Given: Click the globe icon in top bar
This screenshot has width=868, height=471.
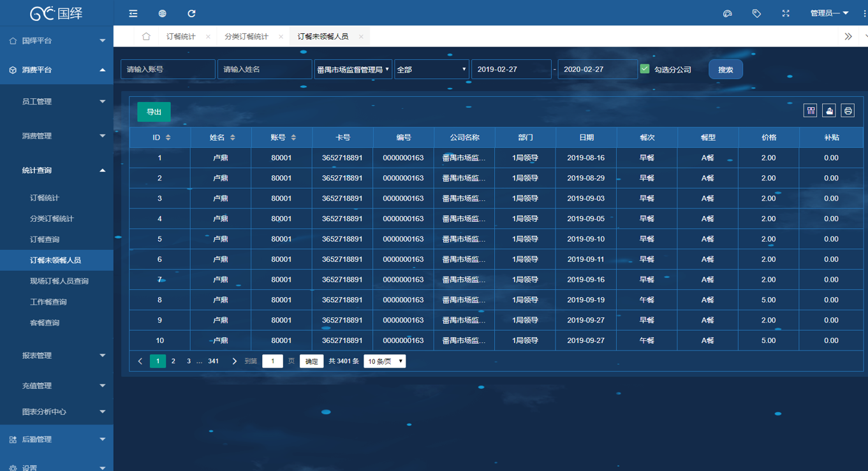Looking at the screenshot, I should (162, 13).
